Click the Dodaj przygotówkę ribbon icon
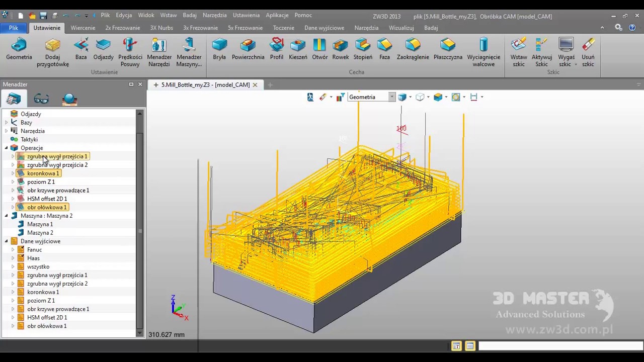 pyautogui.click(x=52, y=52)
